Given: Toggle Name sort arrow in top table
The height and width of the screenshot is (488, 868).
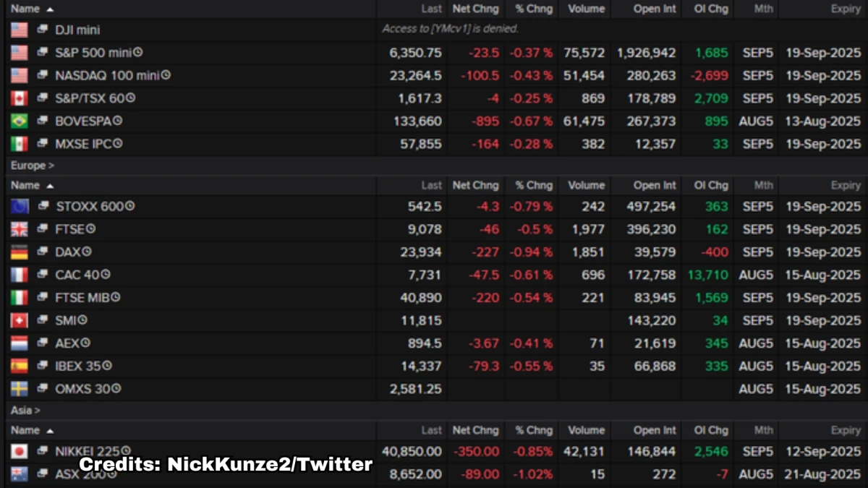Looking at the screenshot, I should click(x=50, y=9).
